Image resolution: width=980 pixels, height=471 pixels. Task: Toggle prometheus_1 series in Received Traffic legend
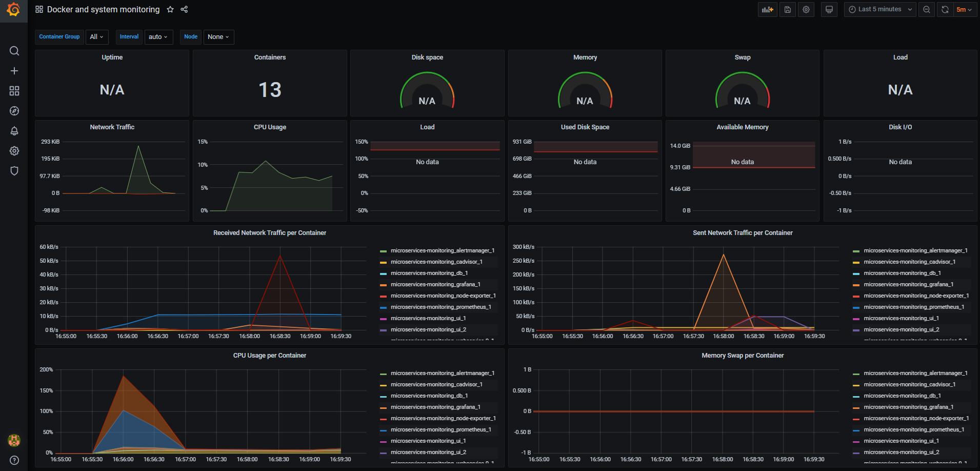coord(441,307)
